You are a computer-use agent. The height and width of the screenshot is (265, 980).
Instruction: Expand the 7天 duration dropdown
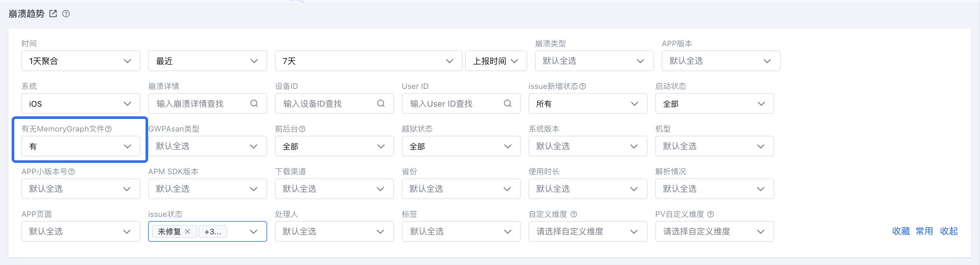click(x=368, y=61)
